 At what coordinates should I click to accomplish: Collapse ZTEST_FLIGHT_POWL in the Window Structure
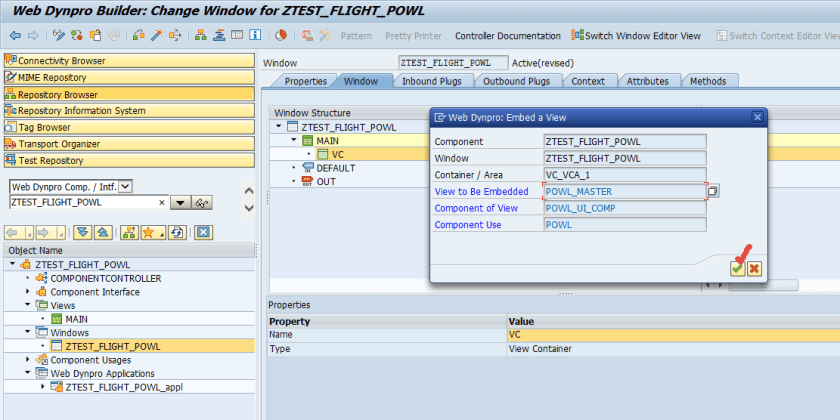coord(279,127)
